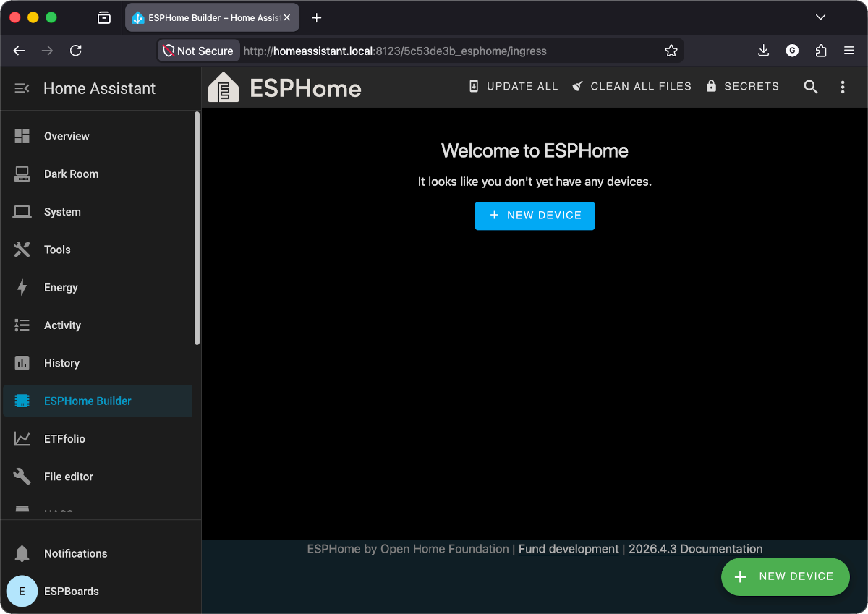Click the green floating NEW DEVICE button
The width and height of the screenshot is (868, 614).
coord(785,576)
